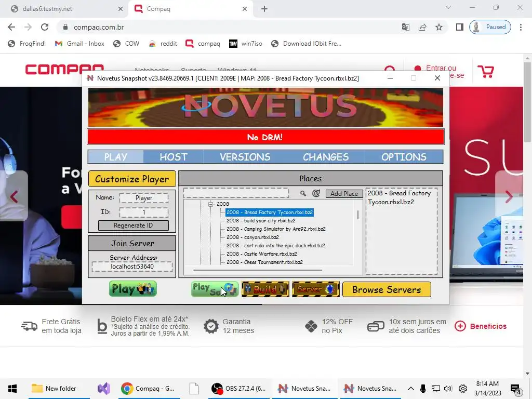Image resolution: width=532 pixels, height=399 pixels.
Task: Share this page via the share icon
Action: coord(422,27)
